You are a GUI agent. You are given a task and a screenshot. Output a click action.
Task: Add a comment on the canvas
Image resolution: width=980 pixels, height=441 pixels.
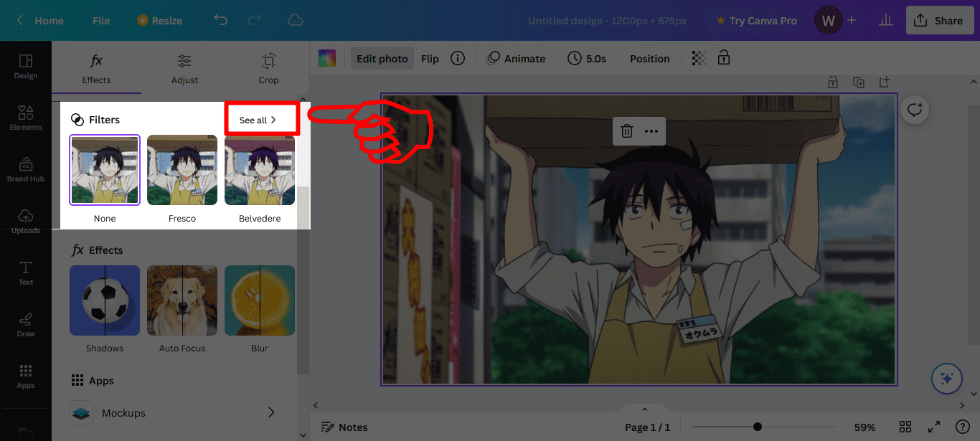(x=915, y=110)
